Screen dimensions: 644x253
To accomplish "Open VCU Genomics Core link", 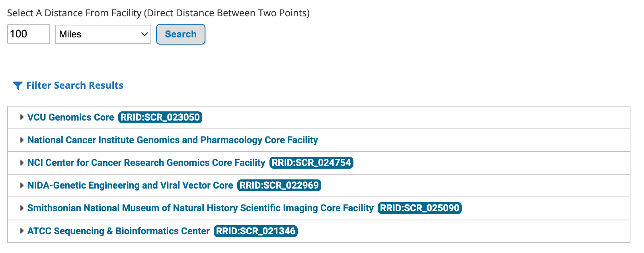I will (x=70, y=117).
